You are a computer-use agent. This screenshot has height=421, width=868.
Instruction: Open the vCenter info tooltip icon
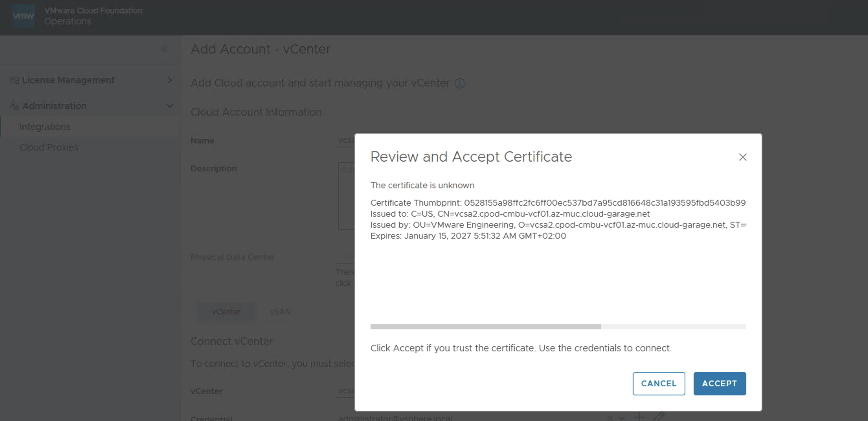(x=460, y=83)
